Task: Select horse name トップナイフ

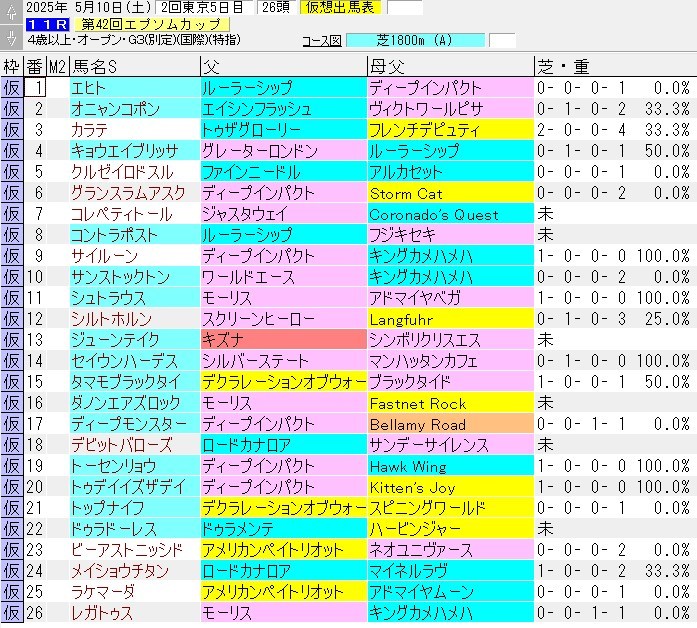Action: pos(135,508)
